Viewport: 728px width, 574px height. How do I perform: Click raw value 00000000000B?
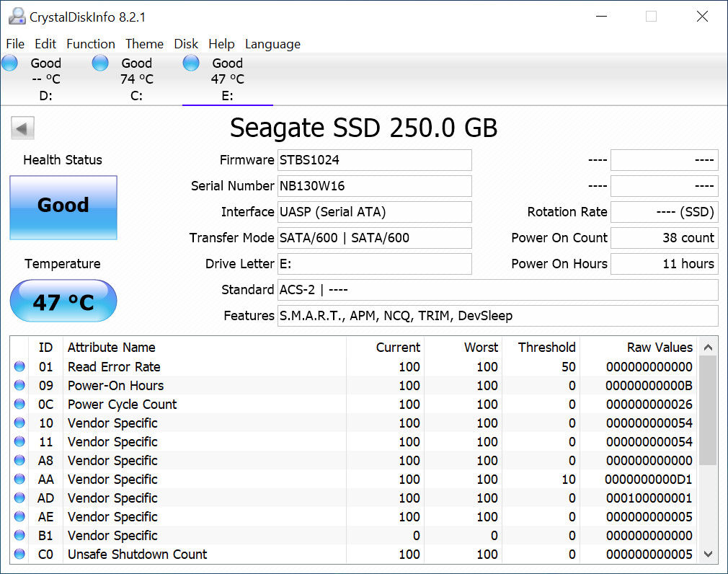coord(649,386)
